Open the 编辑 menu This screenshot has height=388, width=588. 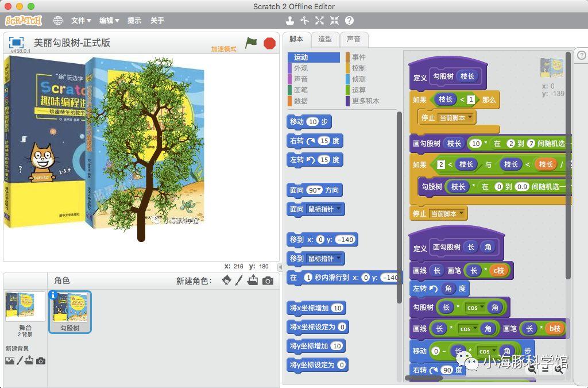click(x=109, y=21)
